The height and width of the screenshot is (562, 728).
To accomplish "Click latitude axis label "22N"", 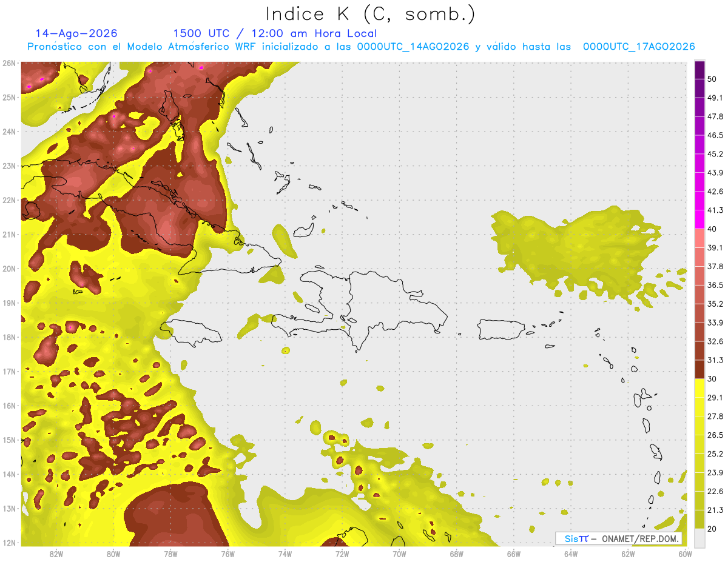I will [9, 200].
